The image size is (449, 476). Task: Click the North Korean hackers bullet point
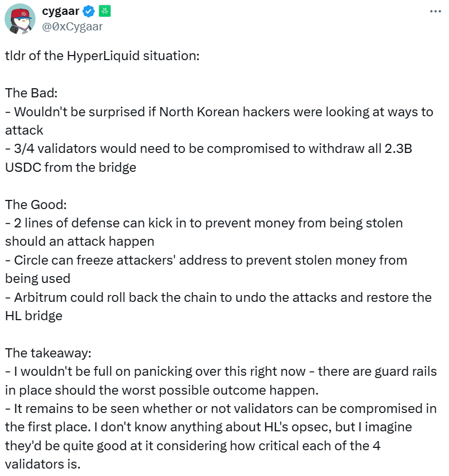coord(219,112)
